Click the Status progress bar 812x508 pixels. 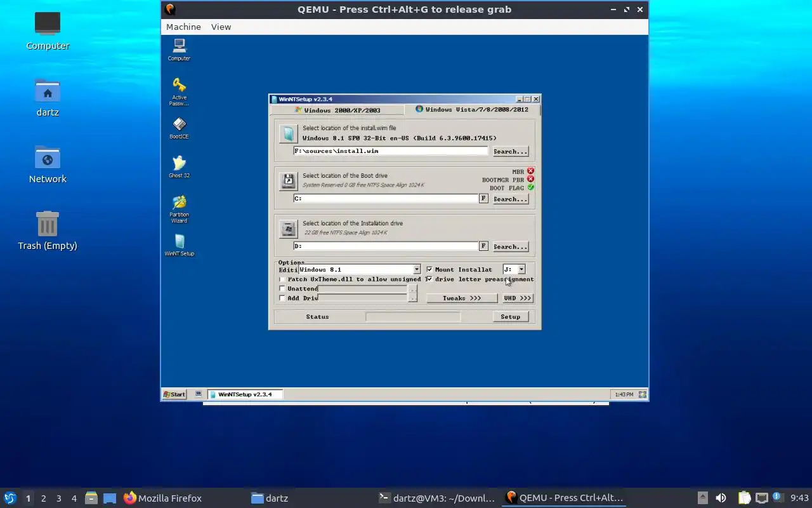tap(413, 316)
